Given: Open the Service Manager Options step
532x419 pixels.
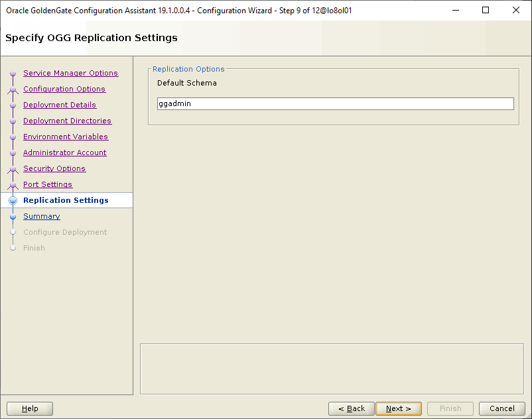Looking at the screenshot, I should pyautogui.click(x=70, y=73).
